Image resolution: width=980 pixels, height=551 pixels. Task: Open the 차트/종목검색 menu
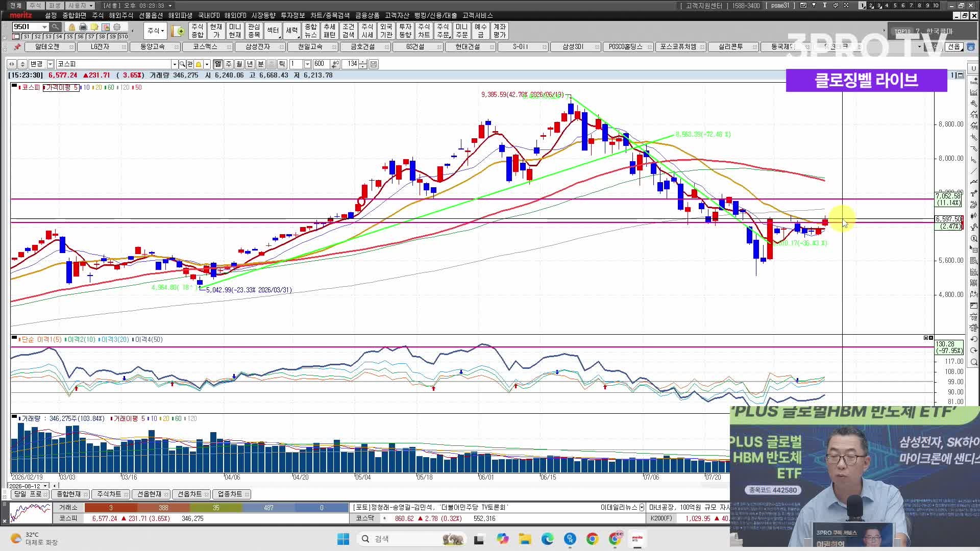(x=330, y=16)
